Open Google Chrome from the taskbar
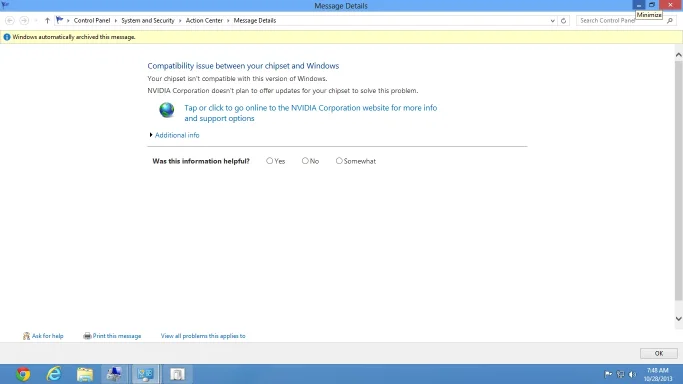Image resolution: width=683 pixels, height=384 pixels. click(x=23, y=374)
